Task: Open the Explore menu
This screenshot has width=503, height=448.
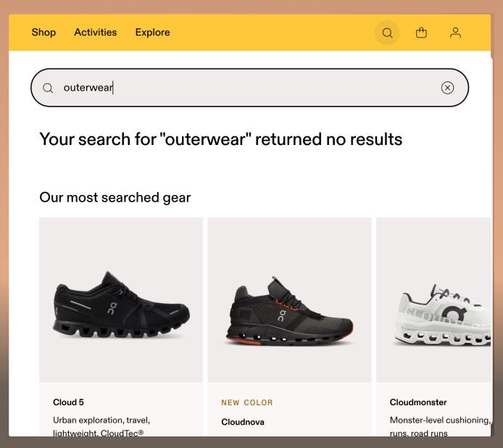Action: click(x=152, y=33)
